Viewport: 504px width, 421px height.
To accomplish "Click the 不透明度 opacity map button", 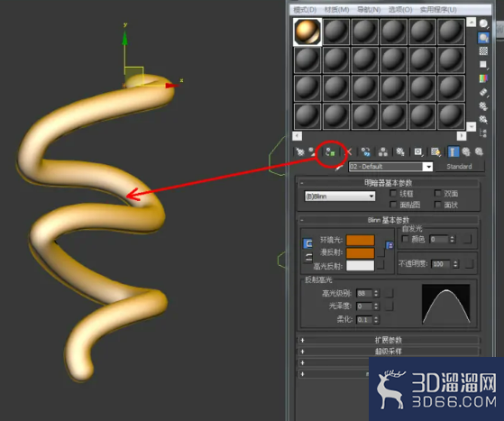I will 469,264.
